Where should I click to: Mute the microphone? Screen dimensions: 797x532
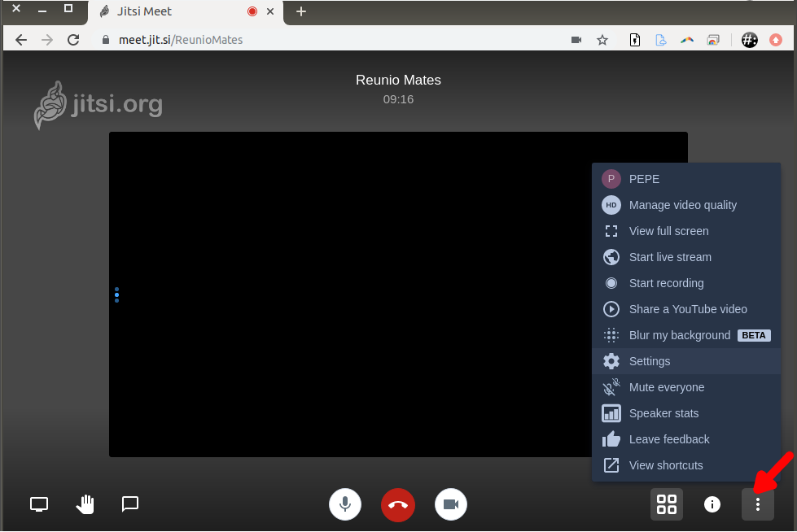click(345, 504)
